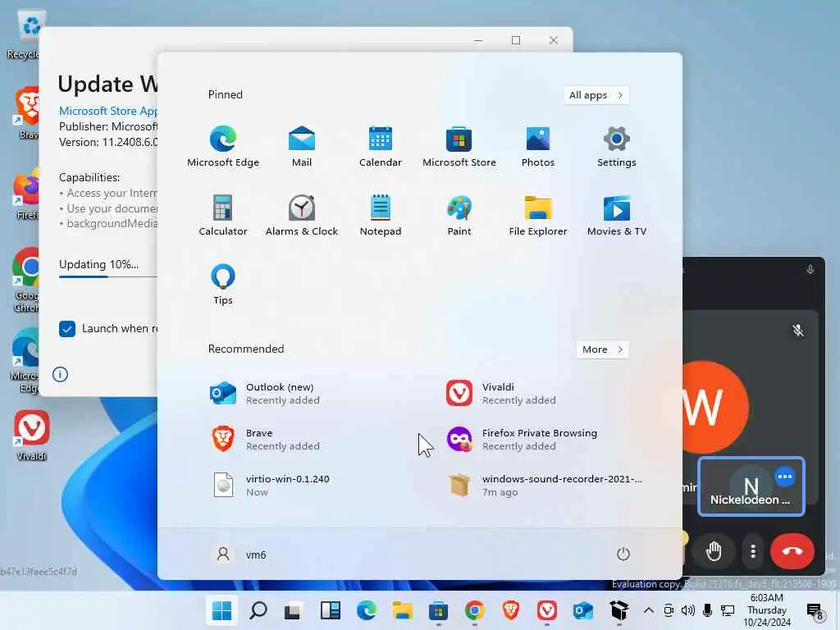This screenshot has height=630, width=840.
Task: Open the Paint app
Action: click(459, 216)
